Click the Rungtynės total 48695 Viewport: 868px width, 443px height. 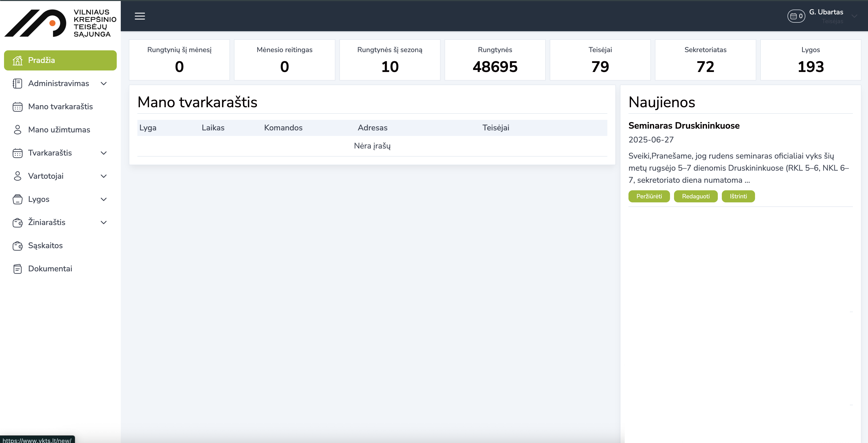pyautogui.click(x=495, y=67)
